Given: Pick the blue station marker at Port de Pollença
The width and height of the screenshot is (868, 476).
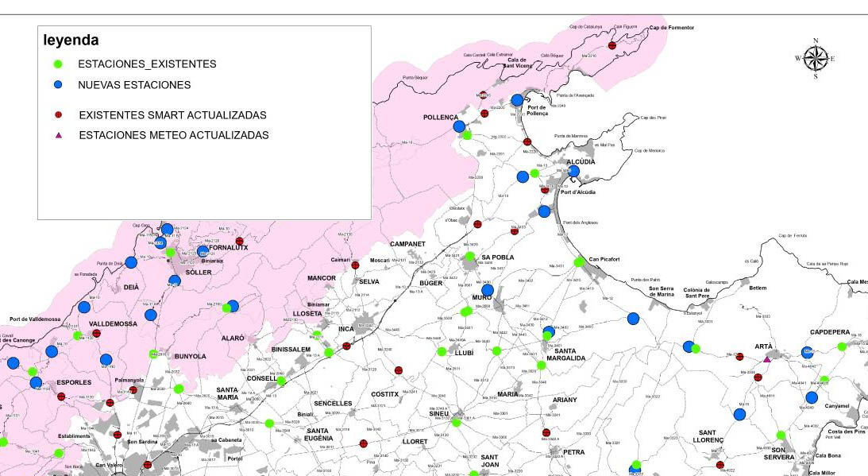Looking at the screenshot, I should (517, 100).
